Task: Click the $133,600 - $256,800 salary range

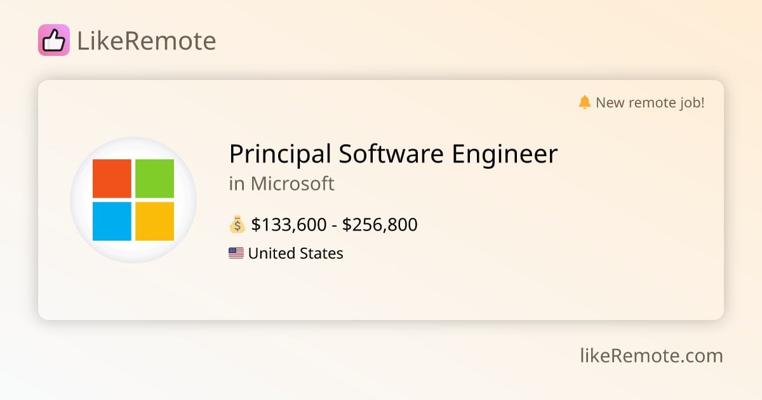Action: [334, 224]
